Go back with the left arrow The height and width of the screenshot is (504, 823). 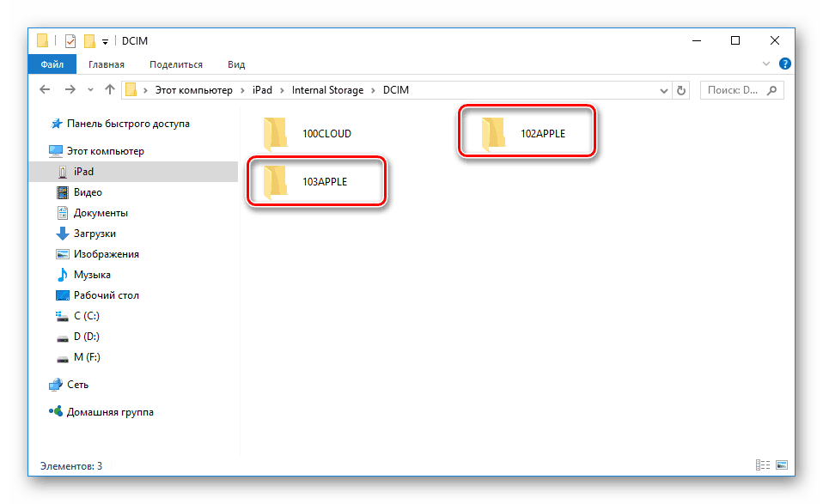coord(46,89)
